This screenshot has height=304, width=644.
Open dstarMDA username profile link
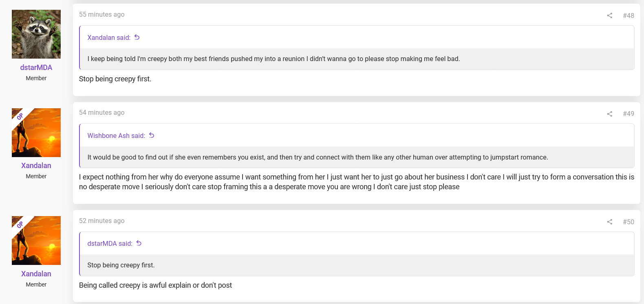coord(36,68)
